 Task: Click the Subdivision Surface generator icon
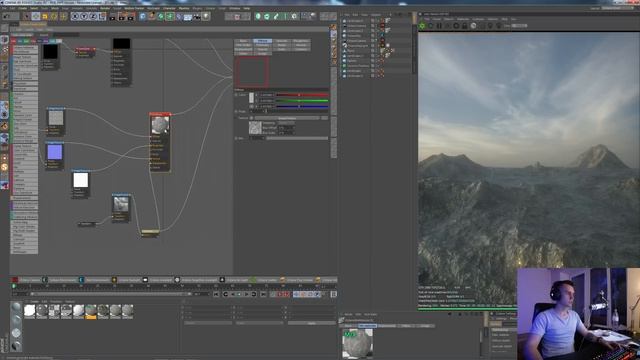click(161, 16)
